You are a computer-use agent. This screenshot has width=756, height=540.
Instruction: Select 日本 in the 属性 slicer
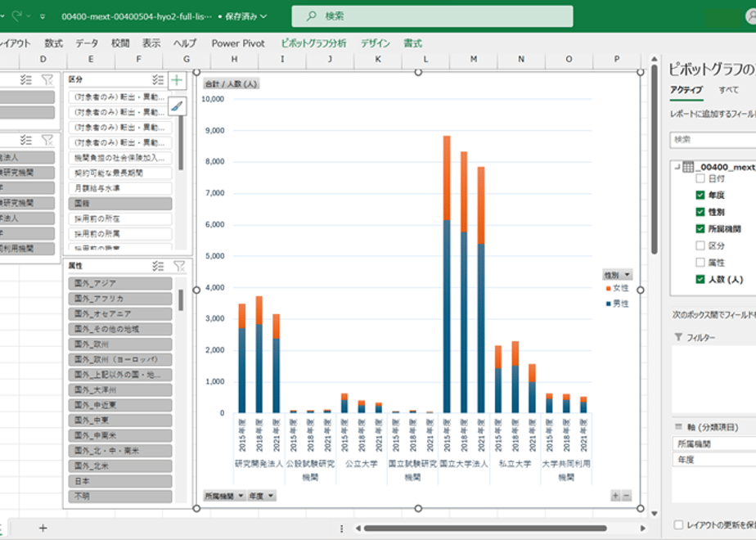(x=120, y=481)
